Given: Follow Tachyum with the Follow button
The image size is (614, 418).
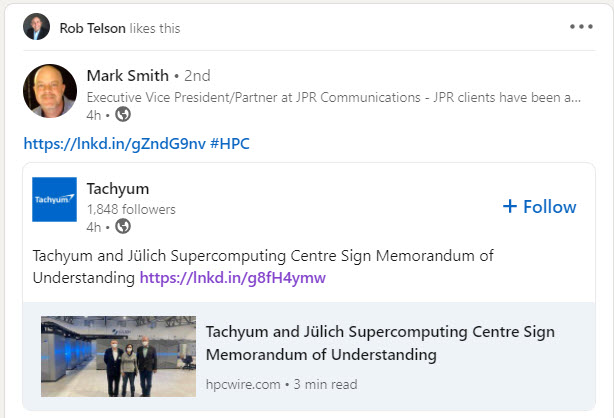Looking at the screenshot, I should 549,207.
